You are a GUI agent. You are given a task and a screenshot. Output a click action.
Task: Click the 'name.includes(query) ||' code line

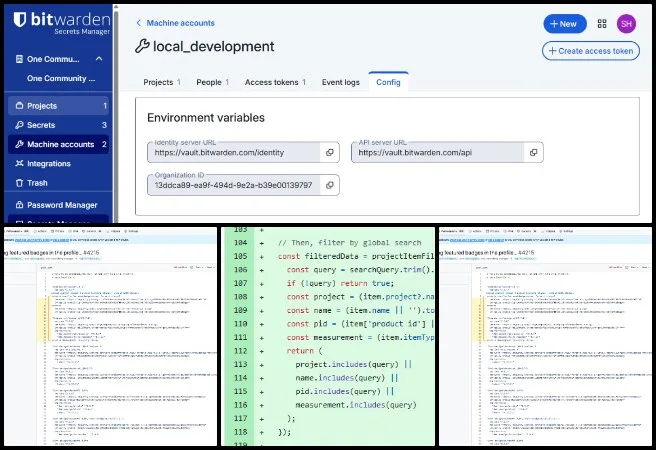pyautogui.click(x=347, y=378)
